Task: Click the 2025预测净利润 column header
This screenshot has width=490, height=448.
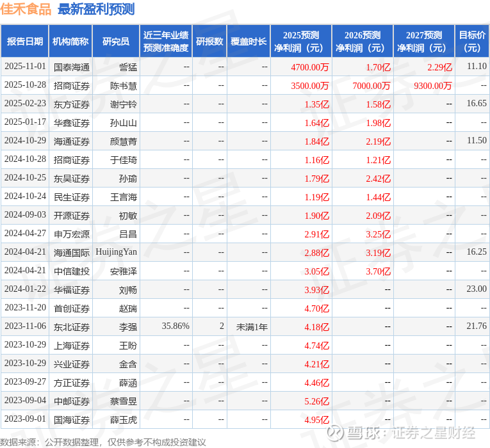Action: 301,41
